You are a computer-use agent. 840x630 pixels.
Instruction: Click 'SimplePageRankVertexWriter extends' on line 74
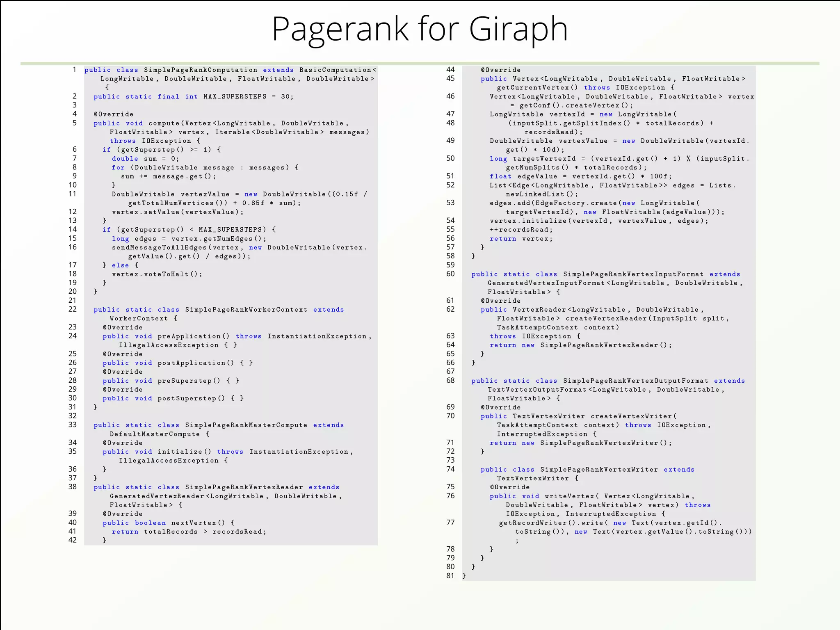pos(617,470)
